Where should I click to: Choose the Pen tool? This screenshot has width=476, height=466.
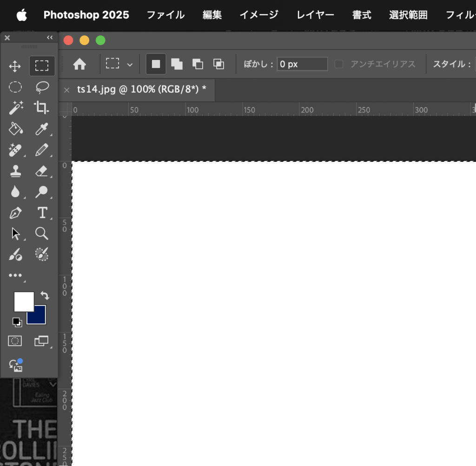point(15,213)
